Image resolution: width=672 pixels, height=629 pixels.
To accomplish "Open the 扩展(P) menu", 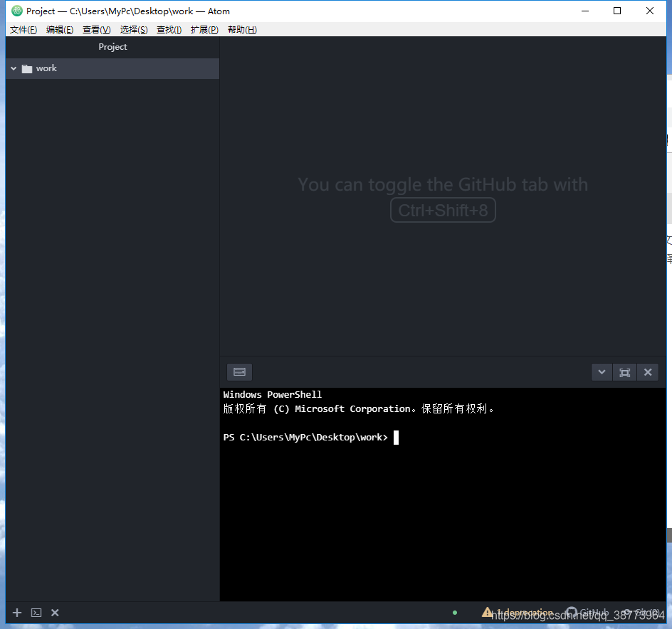I will tap(204, 30).
